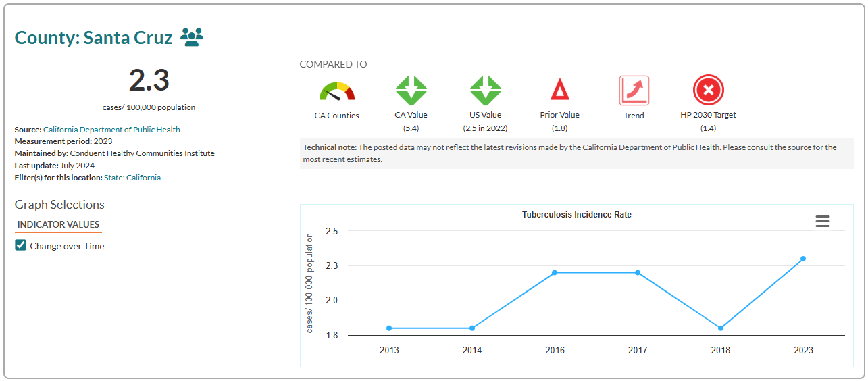Screen dimensions: 868x381
Task: Click the Prior Value red triangle icon
Action: [x=559, y=90]
